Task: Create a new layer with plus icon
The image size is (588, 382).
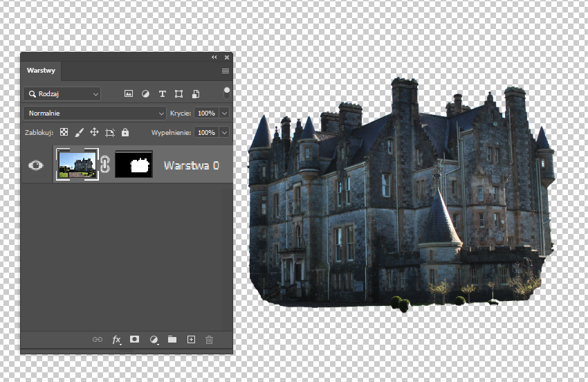Action: click(192, 340)
